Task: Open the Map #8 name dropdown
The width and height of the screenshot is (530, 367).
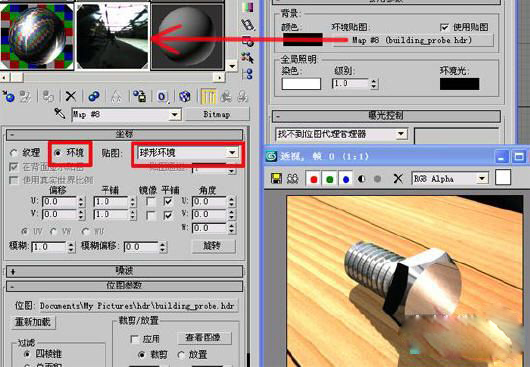Action: 126,115
